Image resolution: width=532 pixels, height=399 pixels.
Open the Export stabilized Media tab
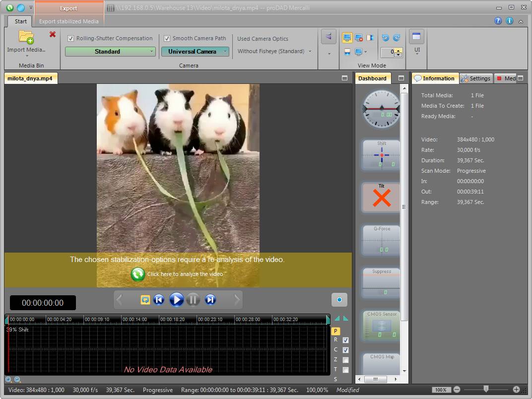click(68, 21)
